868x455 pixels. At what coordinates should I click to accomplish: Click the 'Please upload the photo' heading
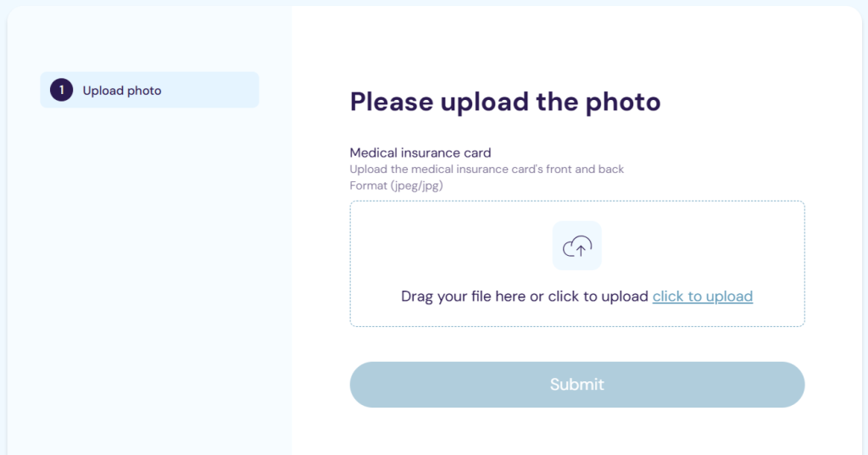tap(504, 103)
